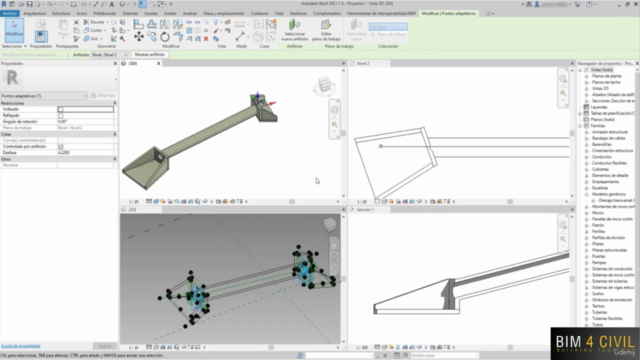Toggle Controlado por anfitrión checkbox
The width and height of the screenshot is (640, 360).
pyautogui.click(x=60, y=147)
